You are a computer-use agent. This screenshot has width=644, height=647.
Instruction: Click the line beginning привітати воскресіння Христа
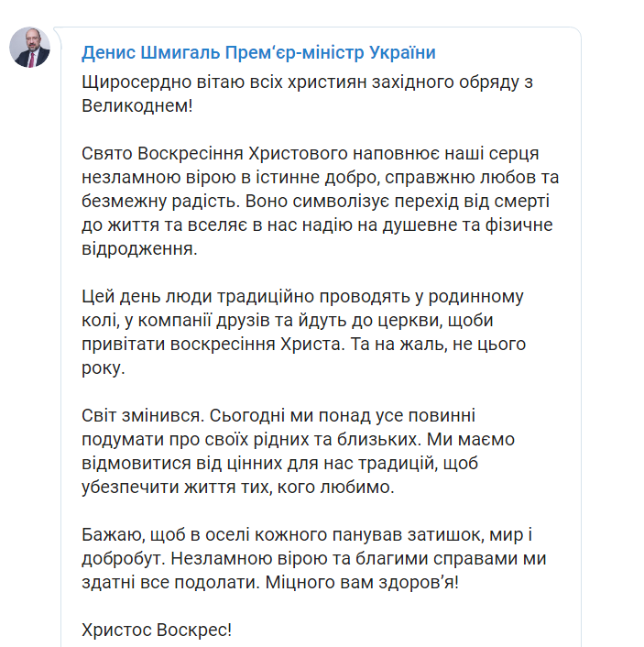pos(303,345)
